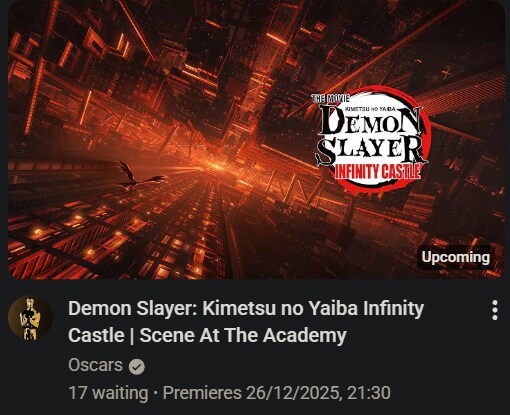Select the Upcoming badge on the thumbnail
This screenshot has width=510, height=415.
coord(455,257)
